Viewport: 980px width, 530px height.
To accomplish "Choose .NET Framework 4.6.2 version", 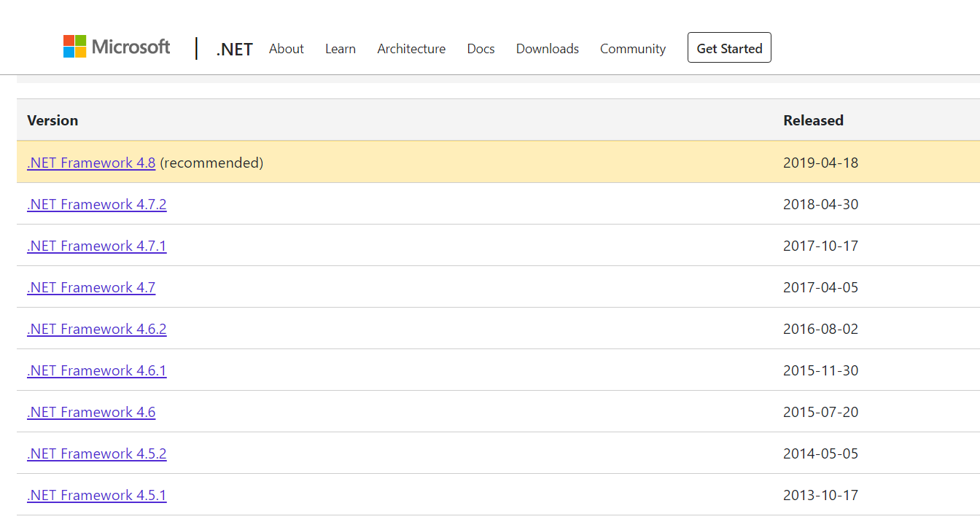I will point(96,329).
